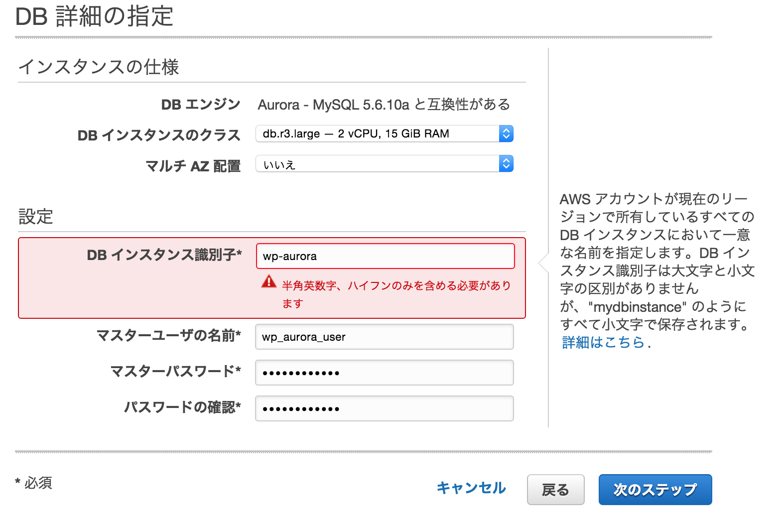Click the 戻る button
Screen dimensions: 782x532
[555, 490]
